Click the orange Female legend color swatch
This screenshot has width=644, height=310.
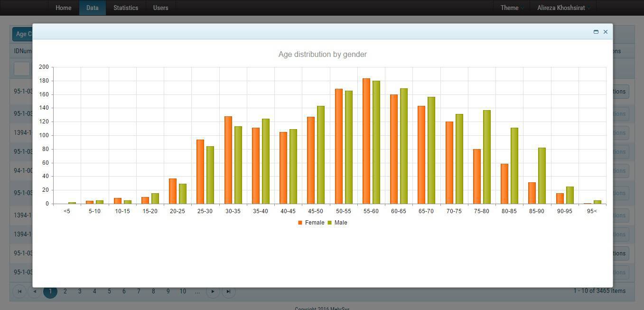(x=300, y=223)
